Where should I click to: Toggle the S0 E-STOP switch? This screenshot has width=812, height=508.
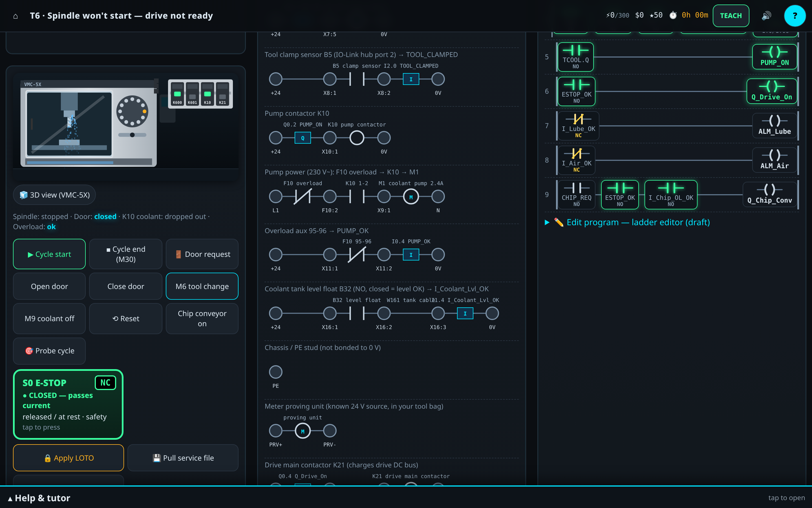[x=68, y=404]
